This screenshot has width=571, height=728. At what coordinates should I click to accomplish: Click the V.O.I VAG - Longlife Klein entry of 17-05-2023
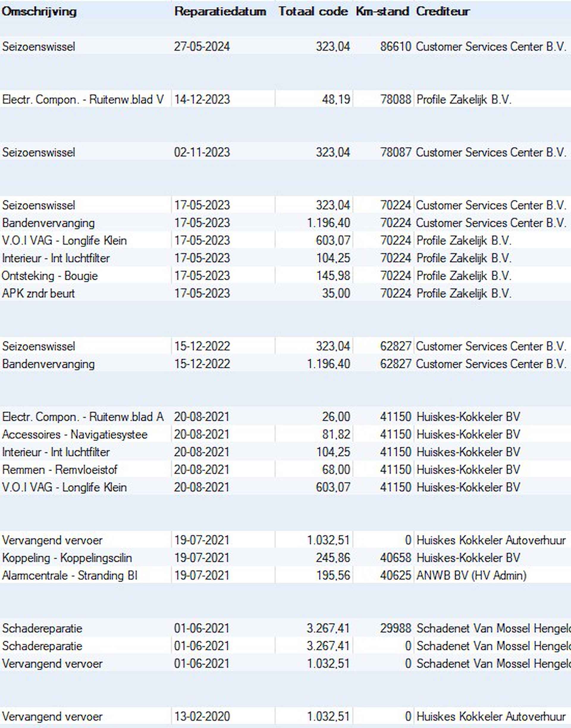[64, 240]
